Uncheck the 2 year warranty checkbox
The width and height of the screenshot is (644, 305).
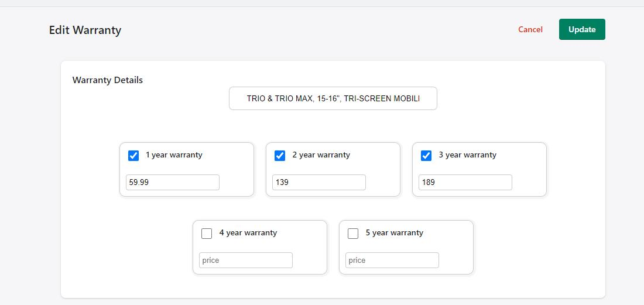[x=280, y=156]
